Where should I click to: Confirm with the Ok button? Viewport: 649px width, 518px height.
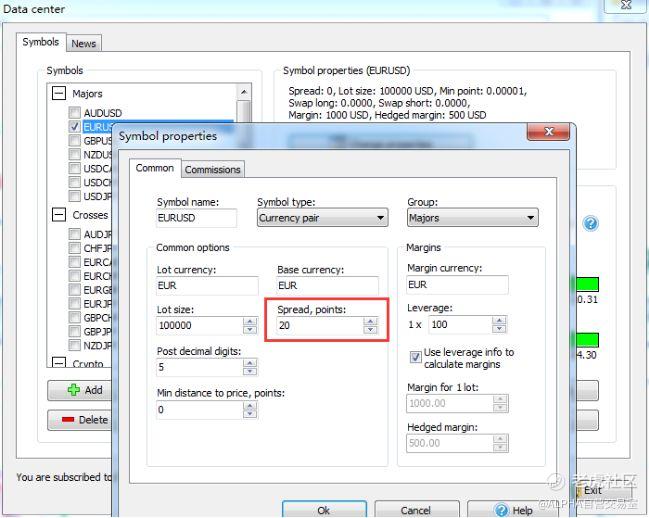tap(324, 510)
